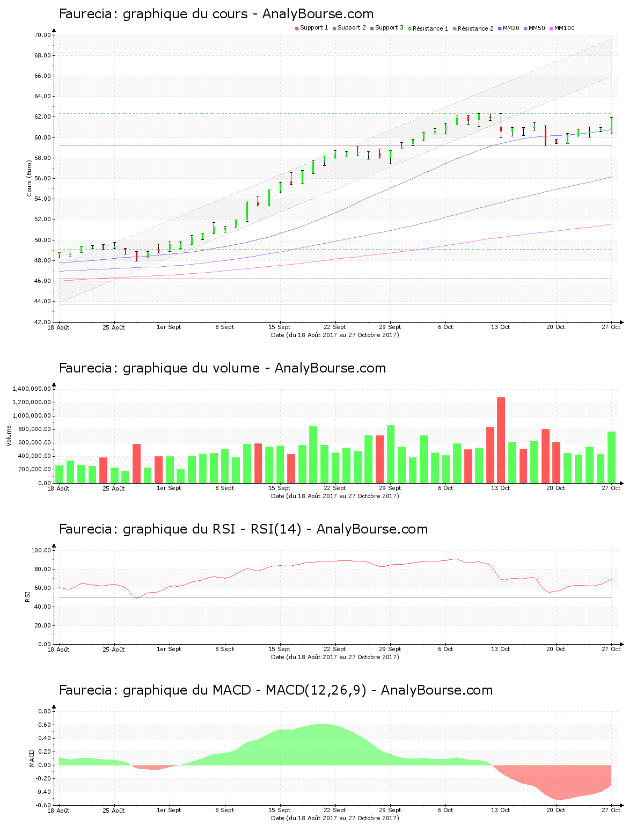This screenshot has width=644, height=832.
Task: Click '25 Août' under the MACD chart
Action: pyautogui.click(x=114, y=810)
